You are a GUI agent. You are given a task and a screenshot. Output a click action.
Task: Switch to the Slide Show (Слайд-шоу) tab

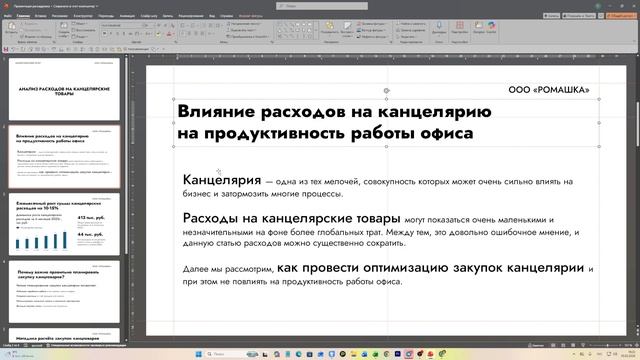point(149,16)
